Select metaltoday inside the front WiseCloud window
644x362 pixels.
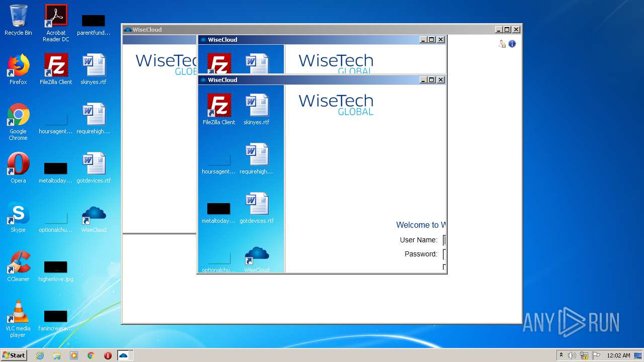[219, 213]
